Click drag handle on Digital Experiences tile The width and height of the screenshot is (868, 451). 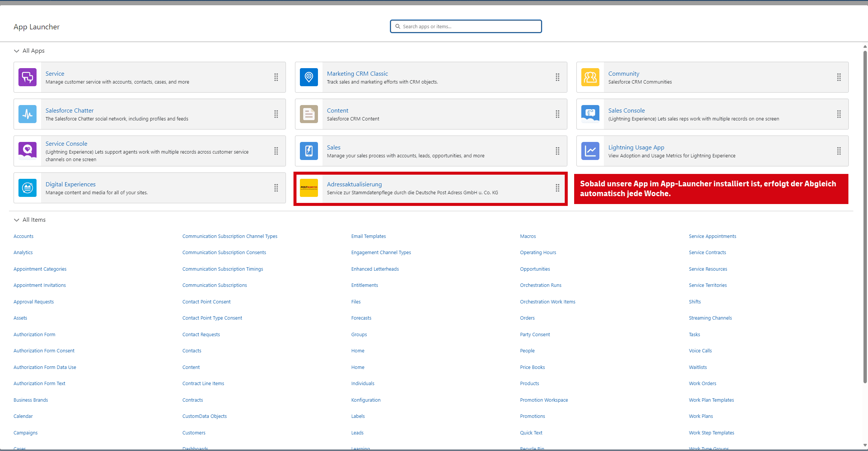coord(276,188)
